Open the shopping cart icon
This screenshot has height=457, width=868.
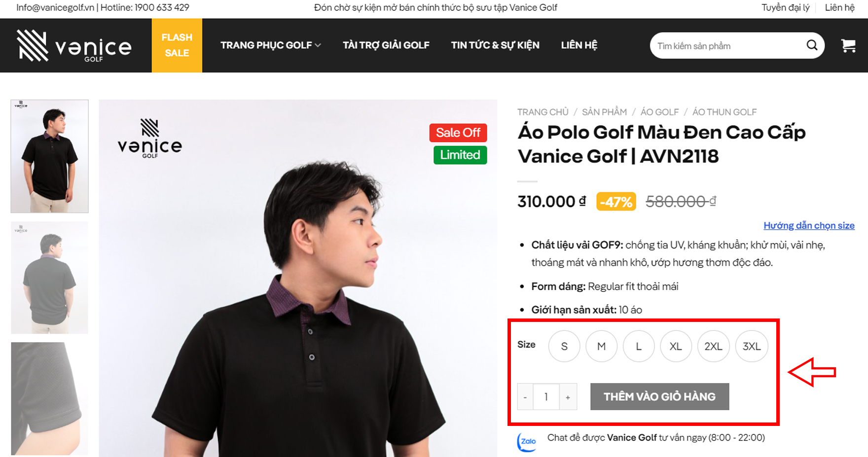tap(848, 46)
